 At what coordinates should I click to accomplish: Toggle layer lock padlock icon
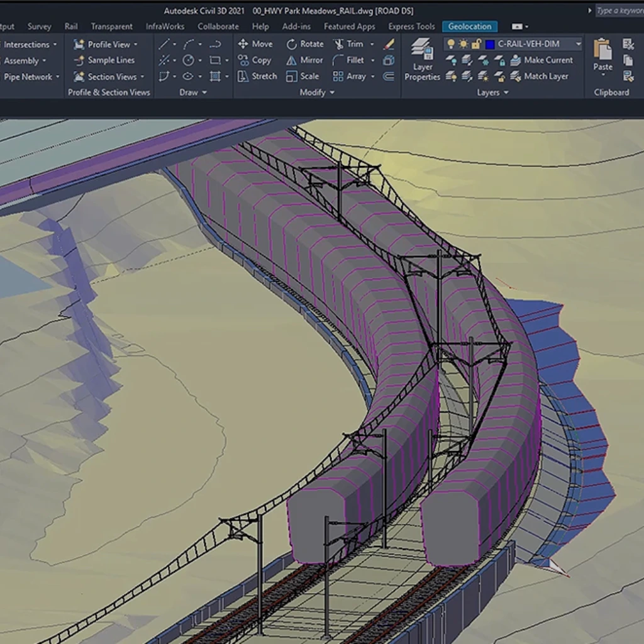[476, 44]
